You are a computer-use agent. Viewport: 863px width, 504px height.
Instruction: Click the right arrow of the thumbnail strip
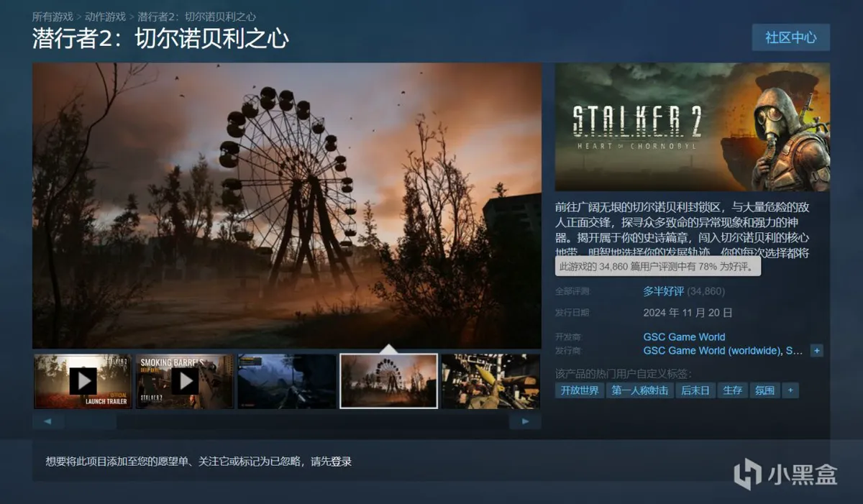click(x=525, y=421)
